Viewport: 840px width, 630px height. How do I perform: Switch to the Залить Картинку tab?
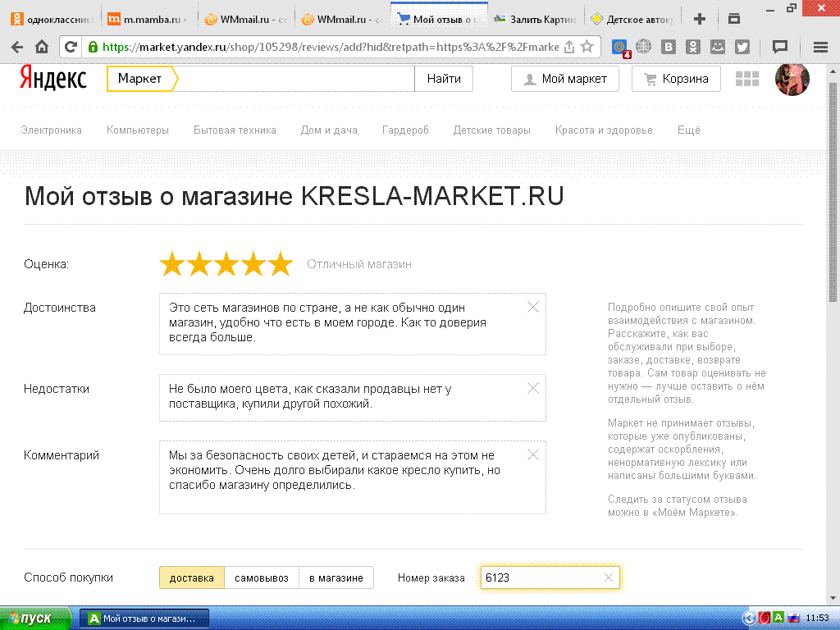pyautogui.click(x=536, y=20)
